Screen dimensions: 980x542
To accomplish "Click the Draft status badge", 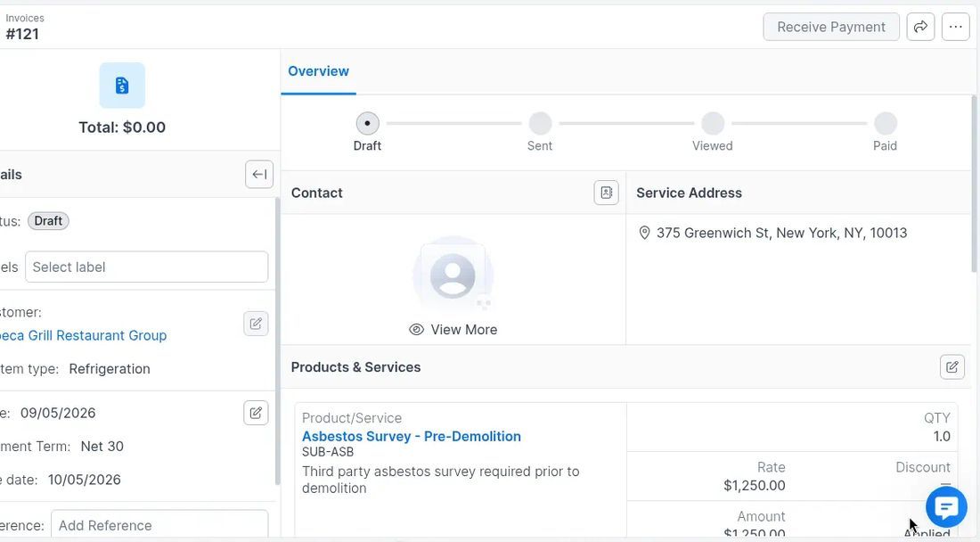I will click(x=48, y=221).
